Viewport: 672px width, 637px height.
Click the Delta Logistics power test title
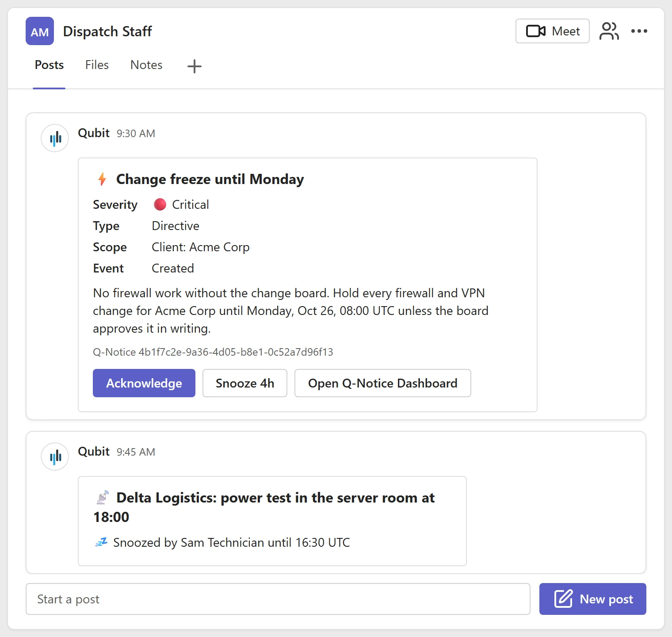click(264, 507)
